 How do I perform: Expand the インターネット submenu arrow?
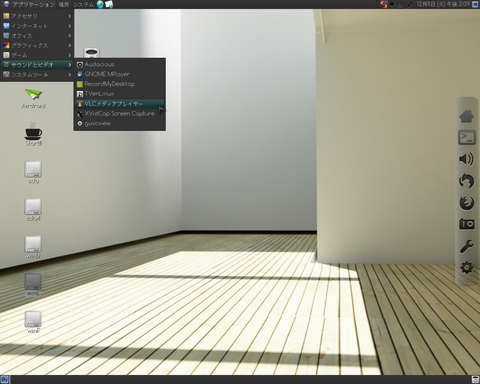[x=69, y=26]
